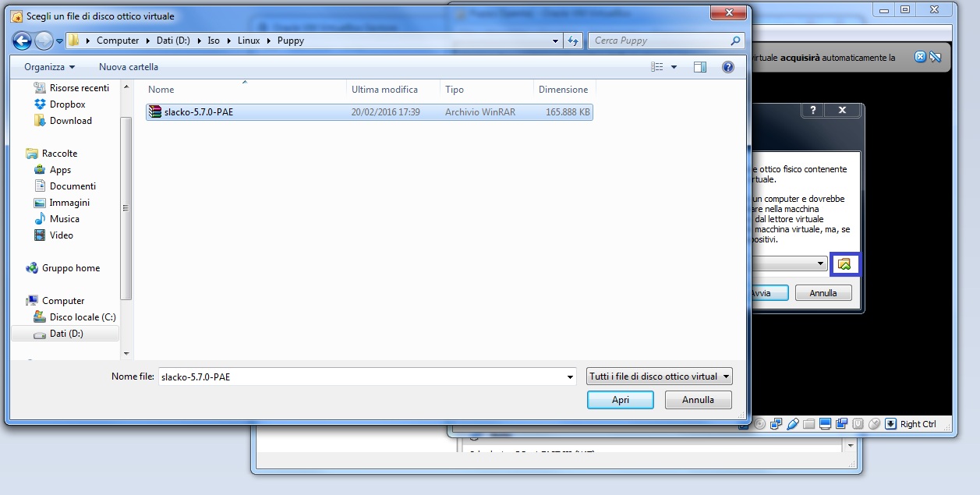
Task: Click Nuova cartella in the toolbar
Action: 129,67
